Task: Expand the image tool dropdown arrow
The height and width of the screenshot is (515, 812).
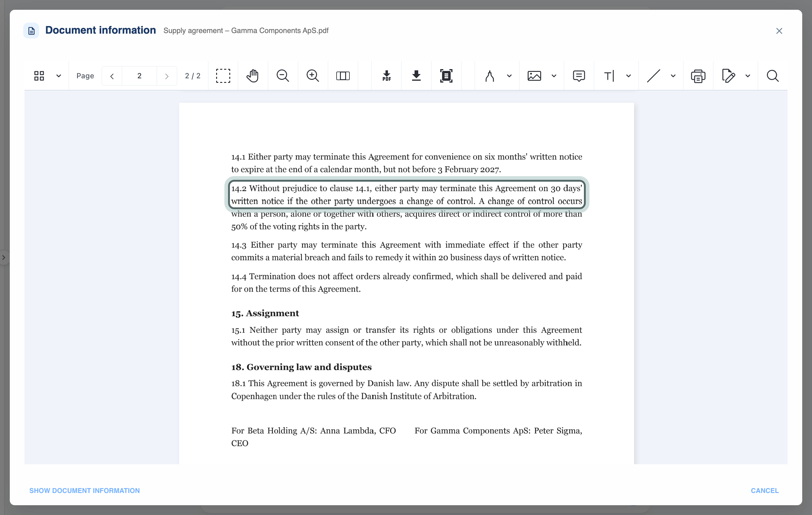Action: pos(554,76)
